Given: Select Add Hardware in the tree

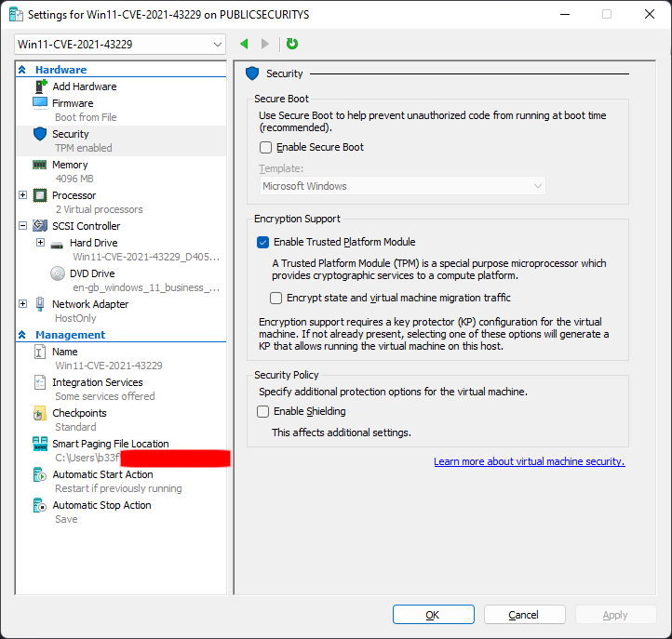Looking at the screenshot, I should 85,87.
